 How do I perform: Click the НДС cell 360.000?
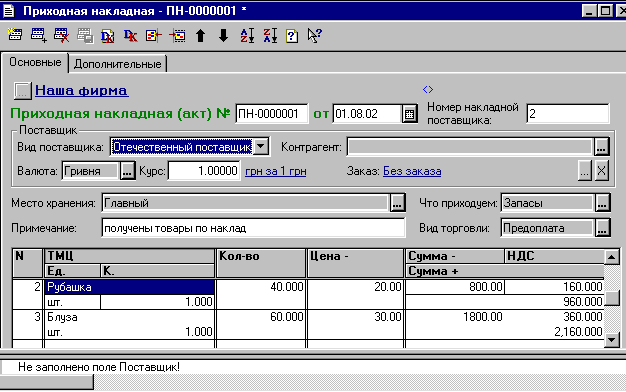[554, 317]
